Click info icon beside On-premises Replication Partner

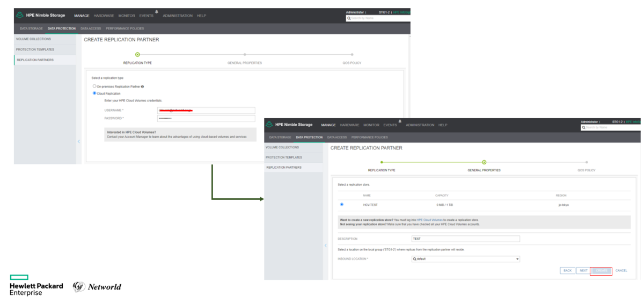pos(142,86)
